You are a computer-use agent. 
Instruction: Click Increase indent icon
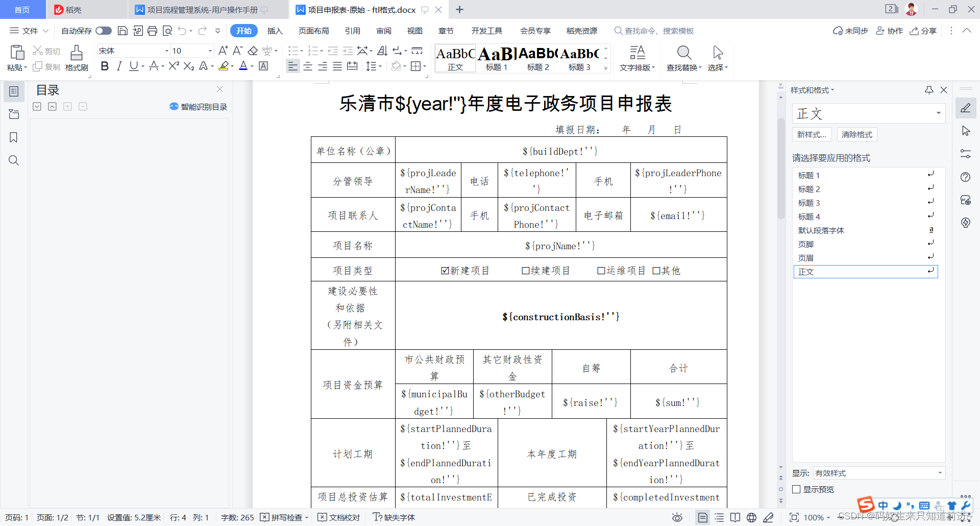(348, 51)
